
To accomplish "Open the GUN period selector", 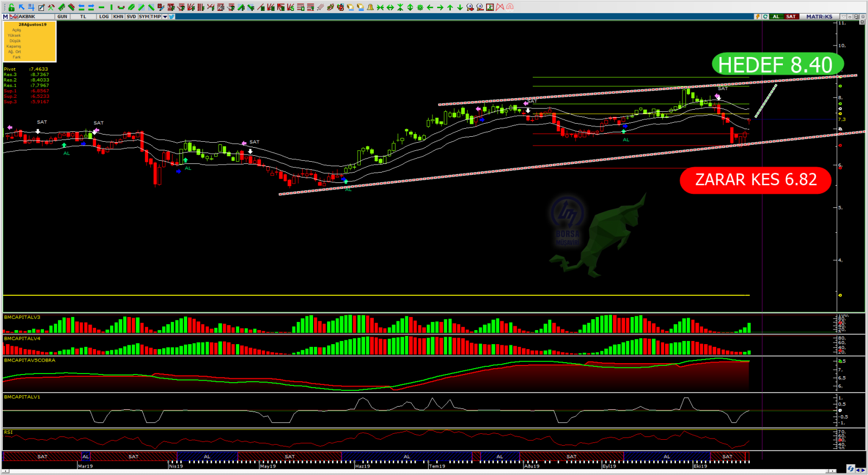I will click(x=62, y=17).
